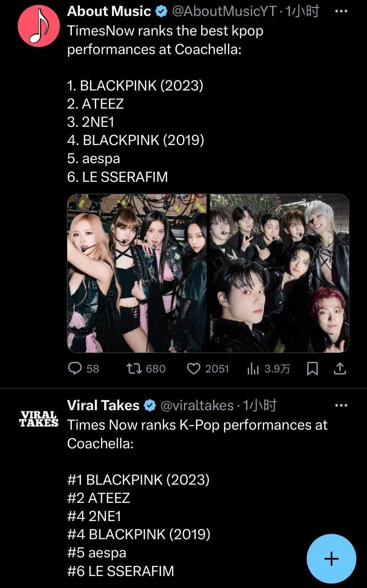Click About Music verified badge
This screenshot has height=588, width=367.
(161, 12)
